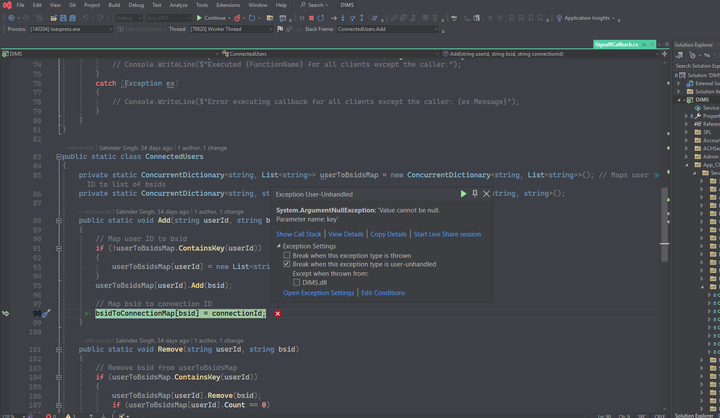This screenshot has width=720, height=418.
Task: Click the Step Out icon
Action: click(361, 18)
